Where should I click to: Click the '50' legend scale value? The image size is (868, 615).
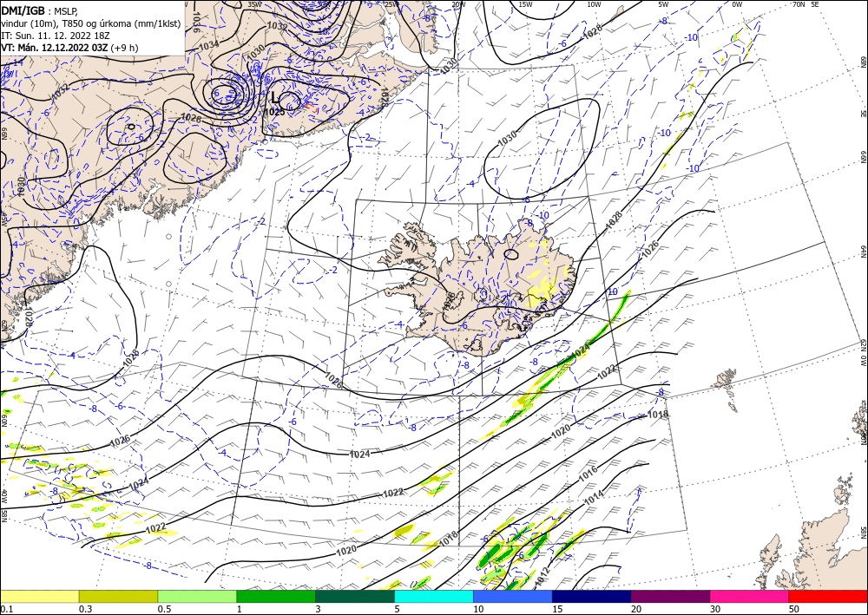point(794,609)
